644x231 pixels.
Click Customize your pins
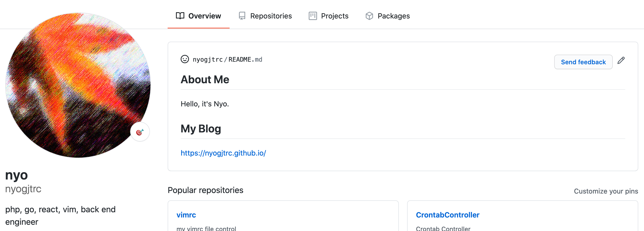tap(606, 191)
